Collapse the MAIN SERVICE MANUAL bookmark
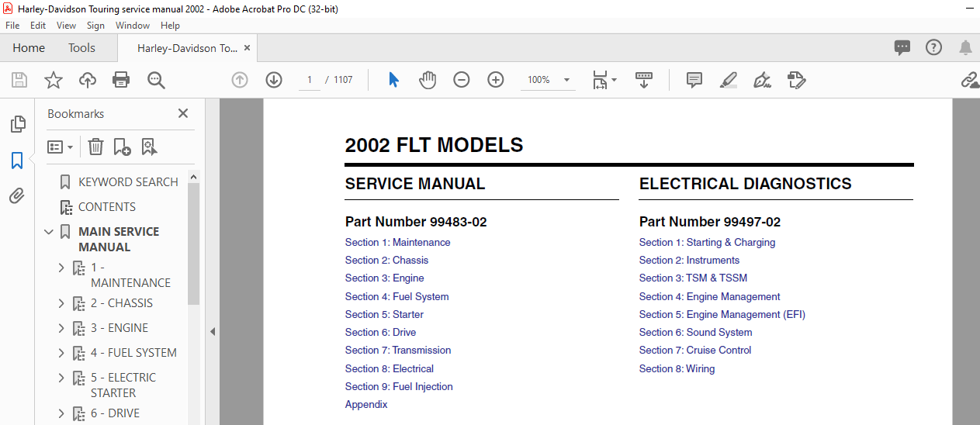Viewport: 980px width, 425px height. pos(49,232)
